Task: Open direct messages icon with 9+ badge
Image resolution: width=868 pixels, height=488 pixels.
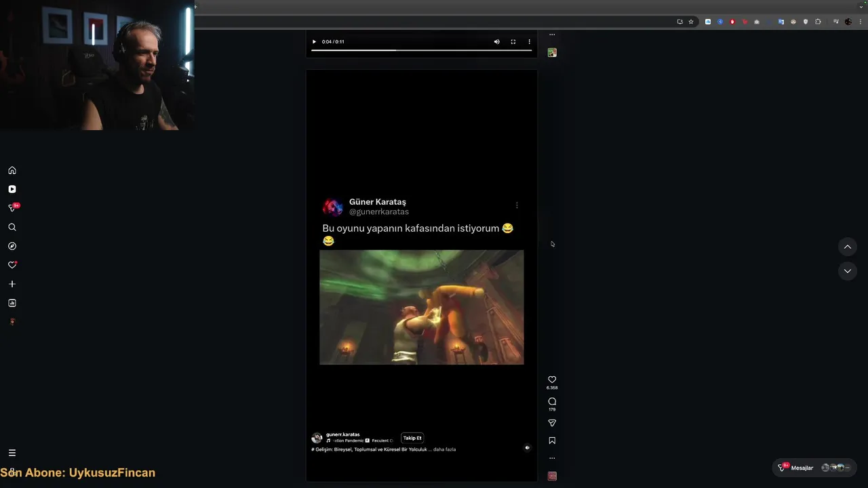Action: click(12, 208)
